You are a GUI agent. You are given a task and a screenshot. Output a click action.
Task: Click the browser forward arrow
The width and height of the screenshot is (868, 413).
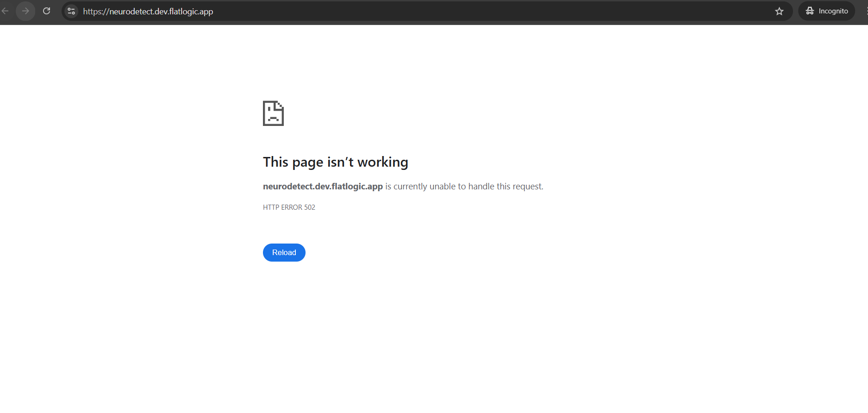(x=25, y=11)
